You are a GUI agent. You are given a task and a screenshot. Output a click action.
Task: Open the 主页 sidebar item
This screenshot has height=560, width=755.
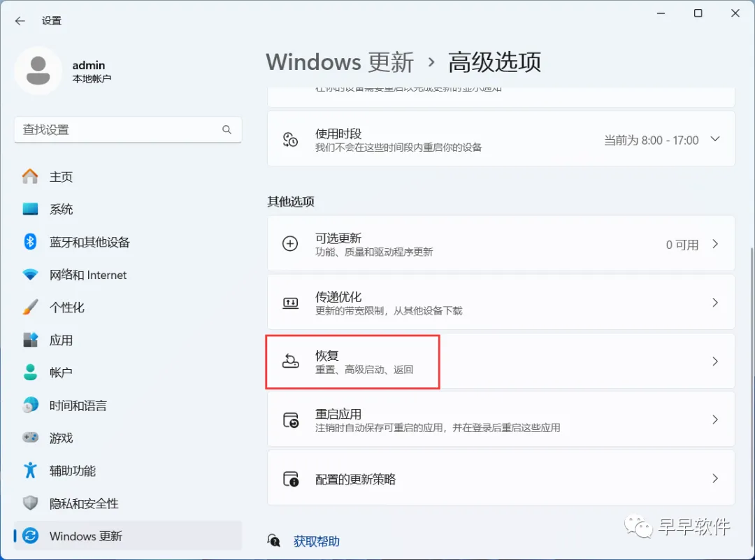coord(128,177)
